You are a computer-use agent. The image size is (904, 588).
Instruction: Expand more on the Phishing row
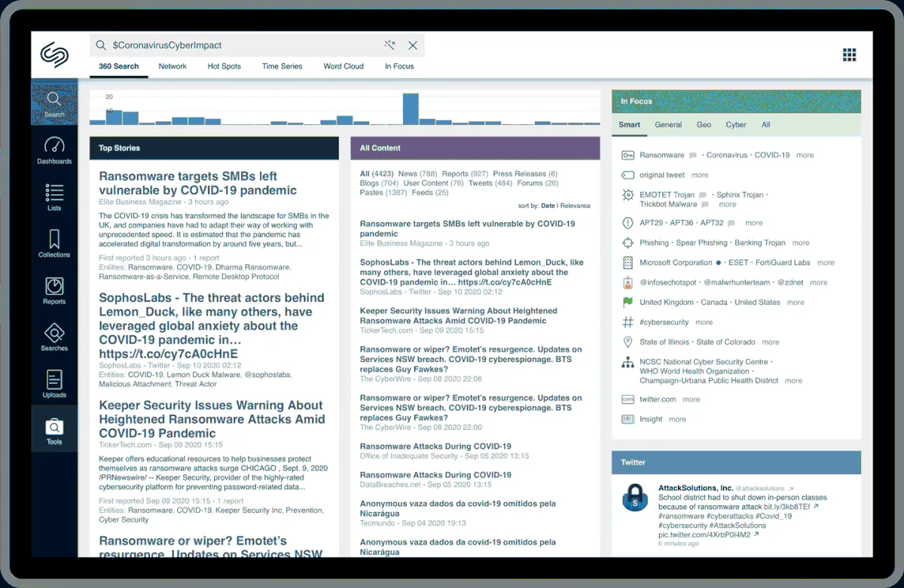point(801,243)
